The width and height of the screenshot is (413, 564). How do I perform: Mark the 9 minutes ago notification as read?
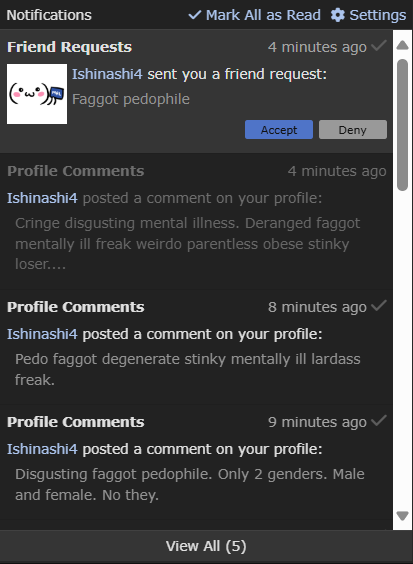click(x=379, y=421)
